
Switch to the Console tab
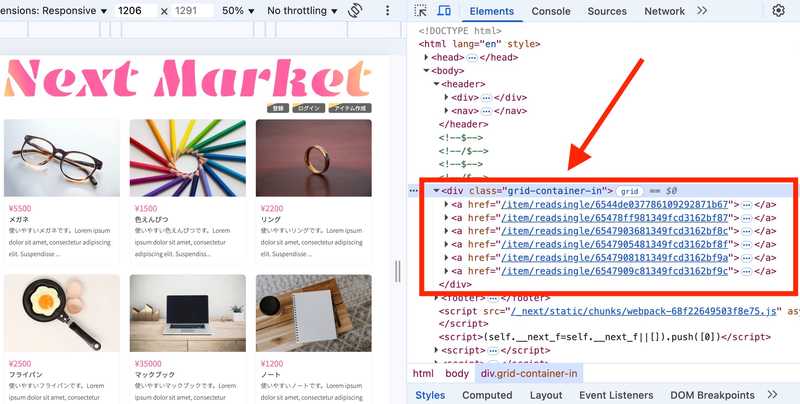(x=551, y=11)
